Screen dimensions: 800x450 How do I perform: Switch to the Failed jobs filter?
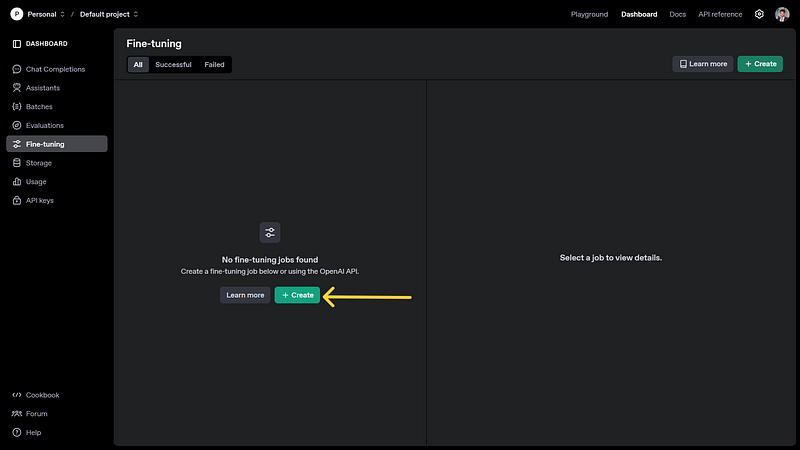point(214,65)
